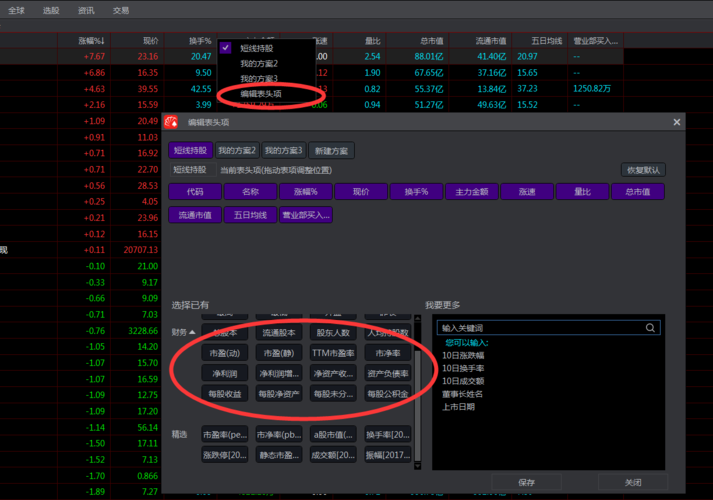Click the magnifier icon in the keyword search box
The height and width of the screenshot is (500, 713).
[651, 327]
